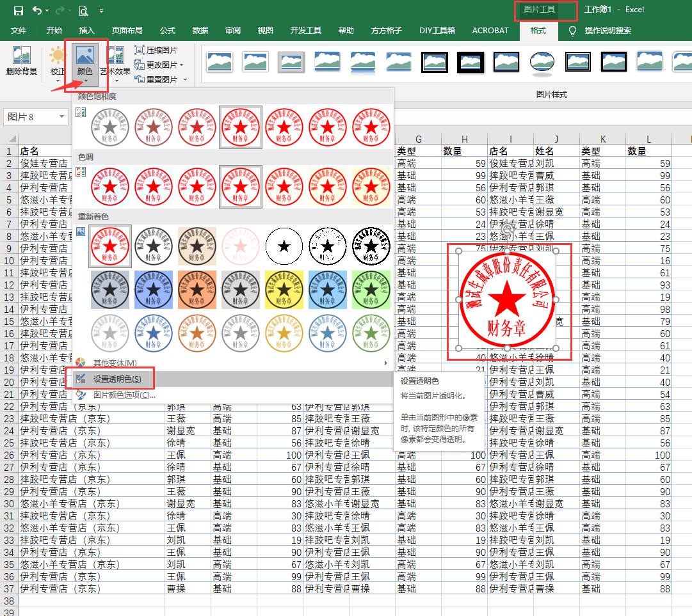
Task: Select column H header
Action: coord(464,139)
